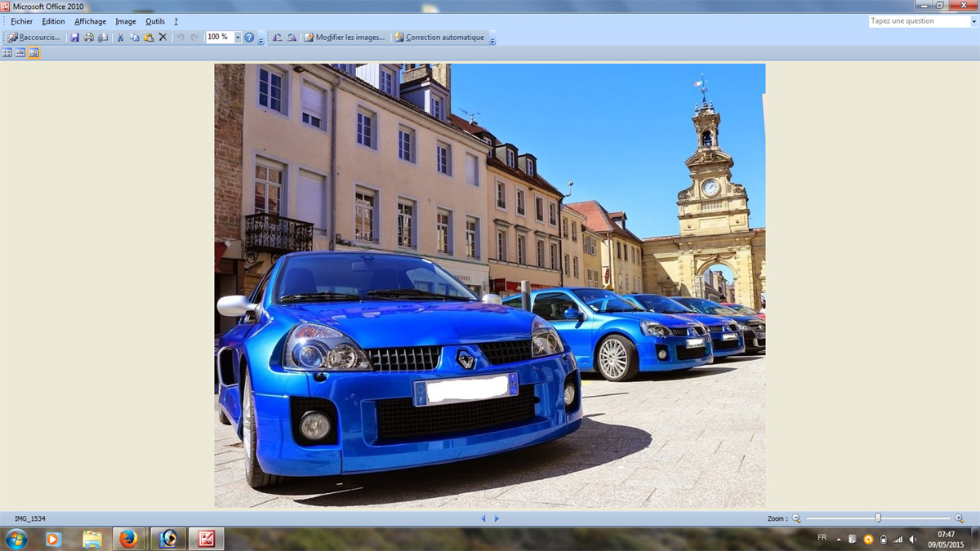Click the Print icon in toolbar
The image size is (980, 551).
[89, 38]
